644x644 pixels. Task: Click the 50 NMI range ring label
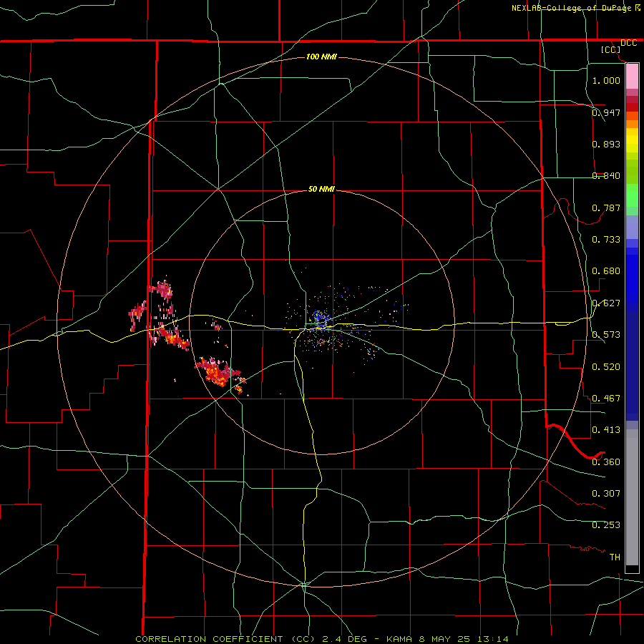point(321,189)
